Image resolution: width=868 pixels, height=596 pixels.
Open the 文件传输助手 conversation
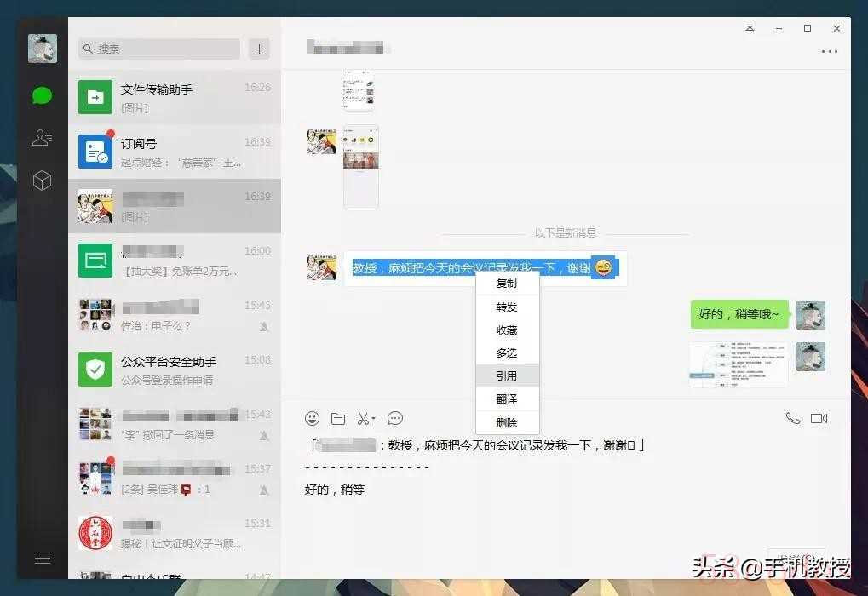pyautogui.click(x=175, y=97)
